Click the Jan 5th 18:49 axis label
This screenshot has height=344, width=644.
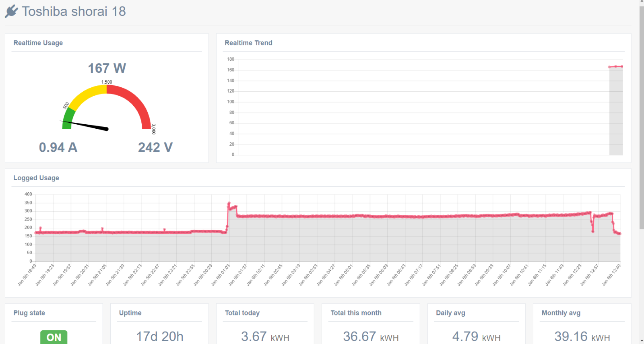pos(27,275)
